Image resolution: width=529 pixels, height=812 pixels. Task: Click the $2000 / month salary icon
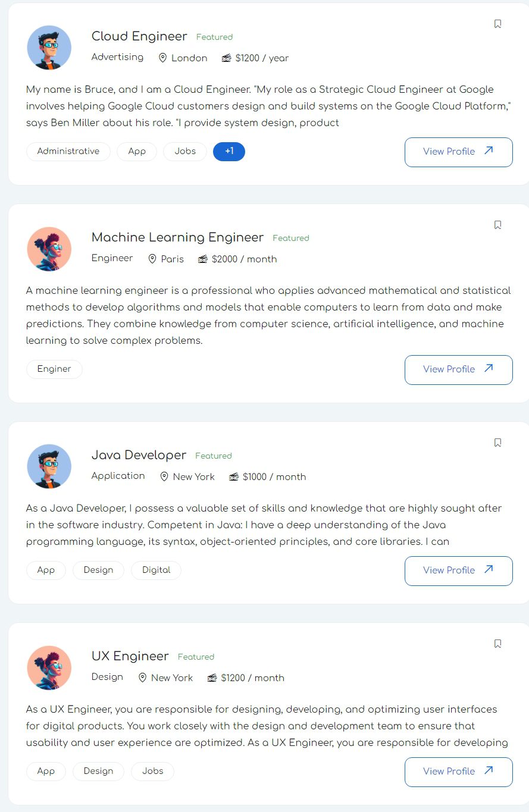point(203,259)
